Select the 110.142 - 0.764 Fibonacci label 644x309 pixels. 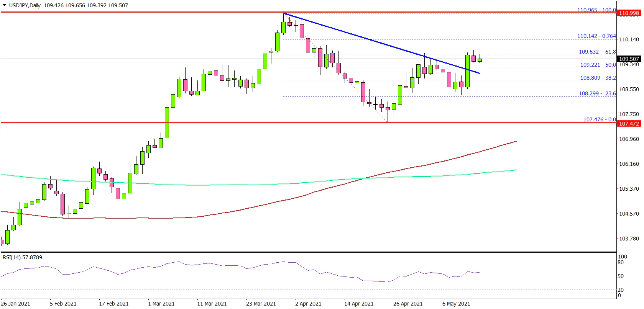(x=596, y=36)
